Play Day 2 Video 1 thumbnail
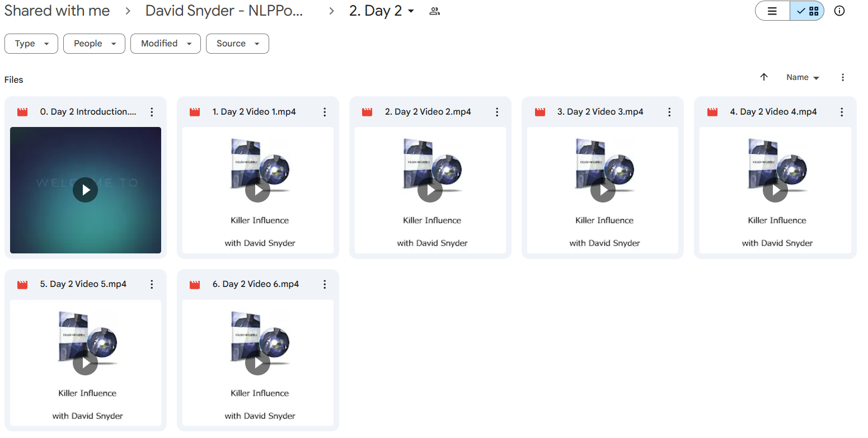The height and width of the screenshot is (438, 868). click(x=258, y=190)
